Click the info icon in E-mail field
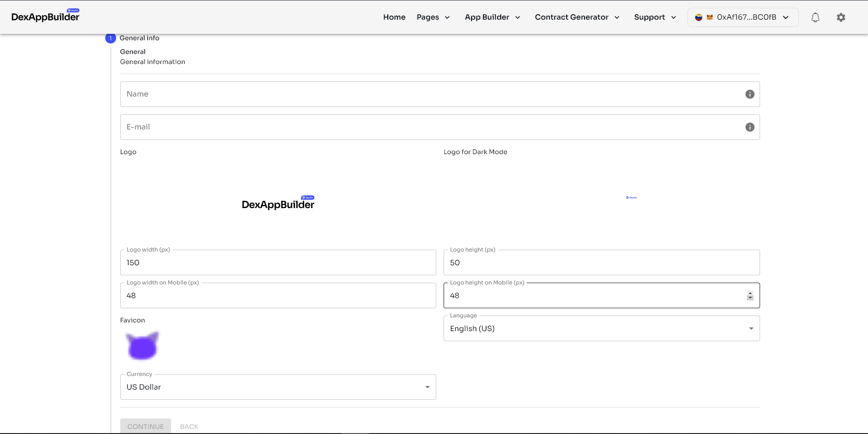868x434 pixels. [x=750, y=127]
